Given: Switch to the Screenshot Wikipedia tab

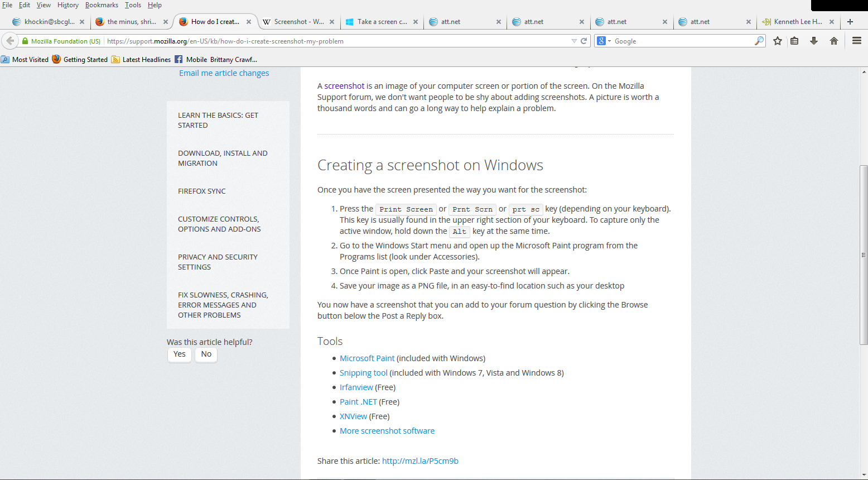Looking at the screenshot, I should coord(298,22).
